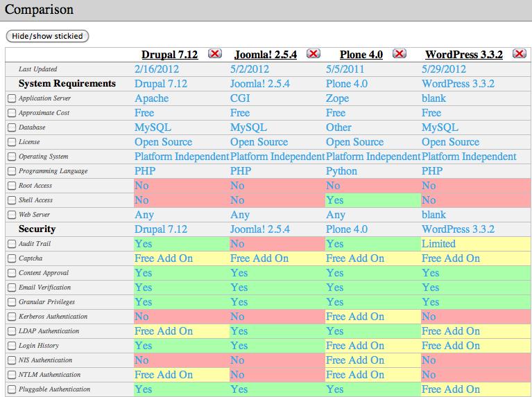Viewport: 532px width, 397px height.
Task: Click CGI in Application Server row
Action: click(240, 98)
